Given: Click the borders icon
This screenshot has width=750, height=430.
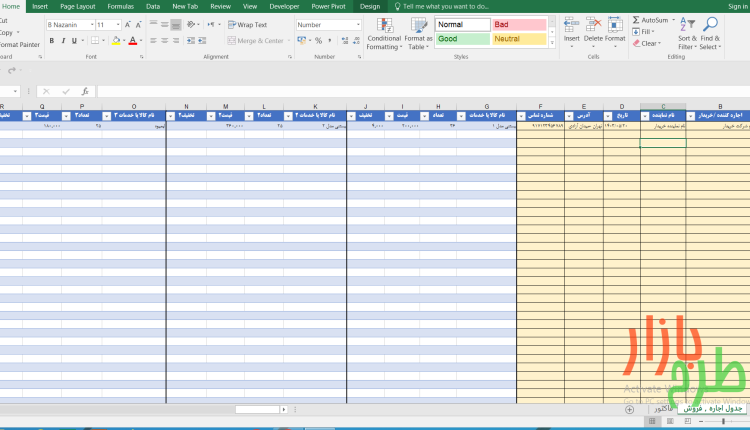Looking at the screenshot, I should [x=95, y=41].
